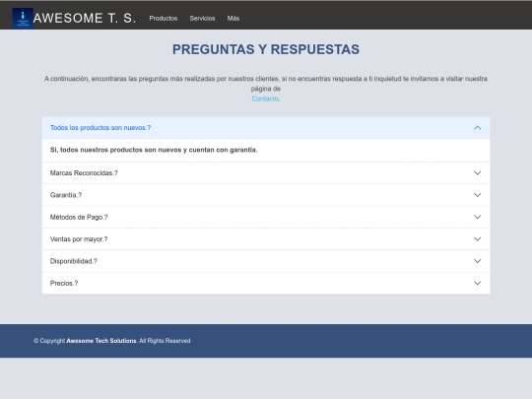Click the chevron on the Garantía row
This screenshot has width=532, height=399.
coord(477,195)
